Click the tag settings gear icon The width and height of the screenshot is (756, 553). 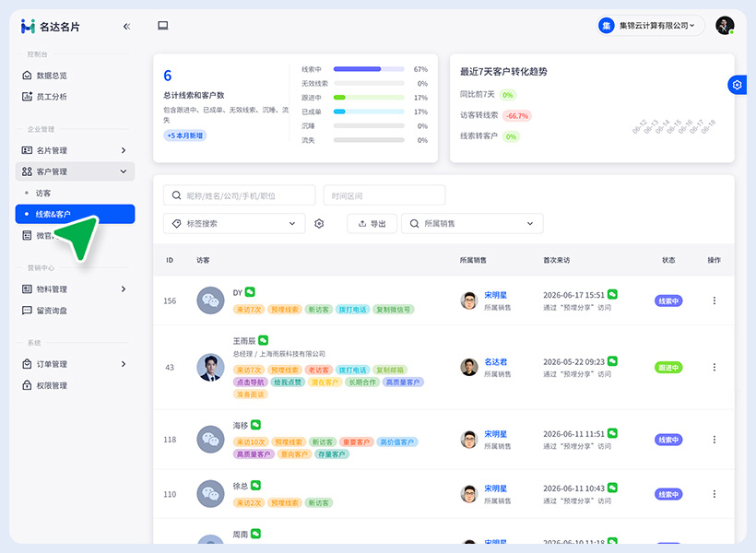tap(319, 224)
